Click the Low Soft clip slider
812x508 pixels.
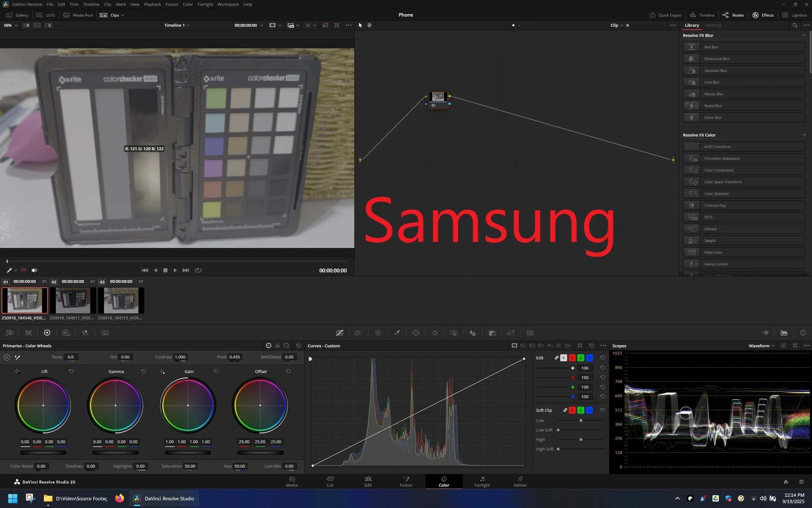pos(558,430)
